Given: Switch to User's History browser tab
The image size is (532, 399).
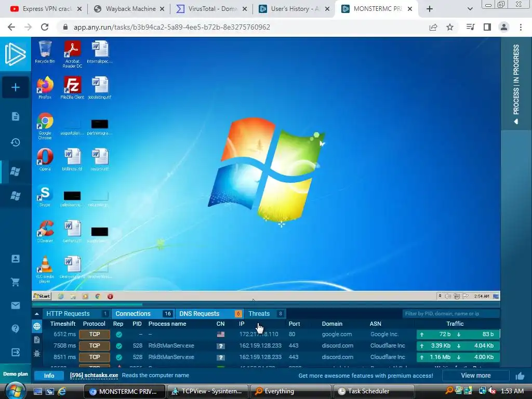Looking at the screenshot, I should tap(294, 9).
